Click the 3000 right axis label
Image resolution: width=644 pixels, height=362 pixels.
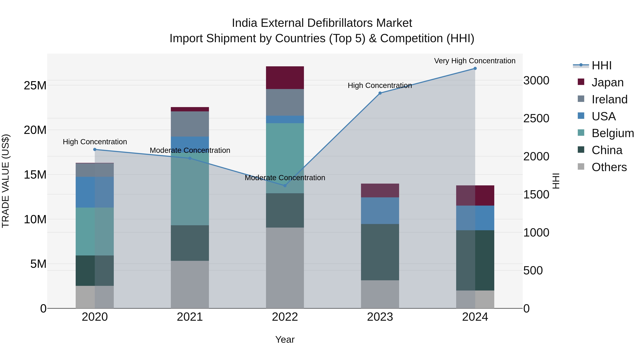(536, 81)
